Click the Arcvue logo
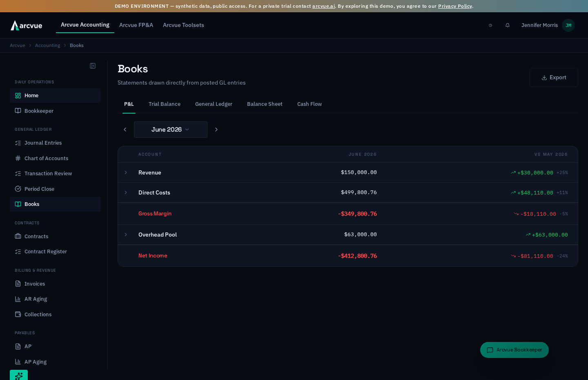This screenshot has height=380, width=588. click(x=27, y=25)
